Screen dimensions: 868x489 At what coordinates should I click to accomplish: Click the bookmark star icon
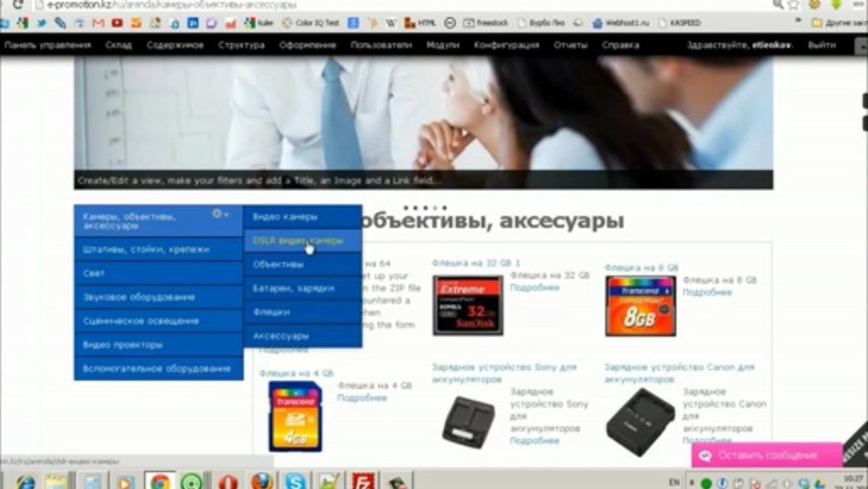coord(795,5)
